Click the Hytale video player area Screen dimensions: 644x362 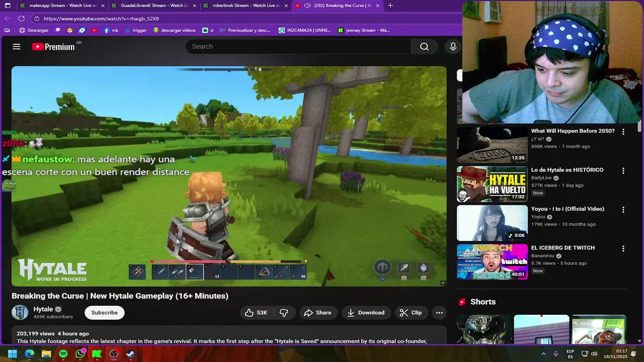(x=229, y=176)
